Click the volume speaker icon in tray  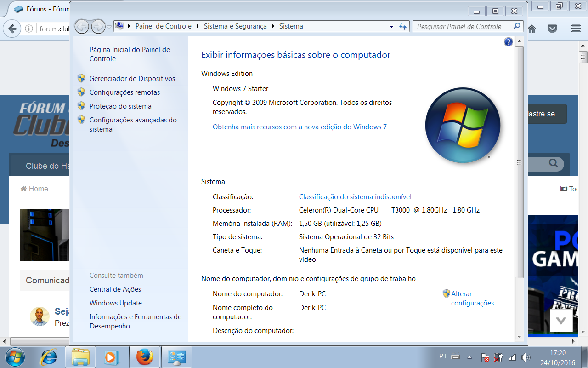point(526,357)
